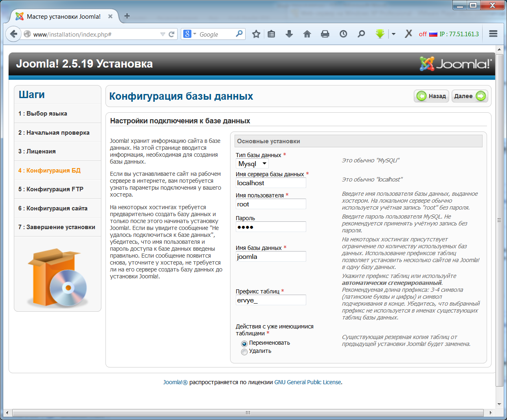The height and width of the screenshot is (420, 507).
Task: Open the Firefox hamburger menu
Action: [x=493, y=34]
